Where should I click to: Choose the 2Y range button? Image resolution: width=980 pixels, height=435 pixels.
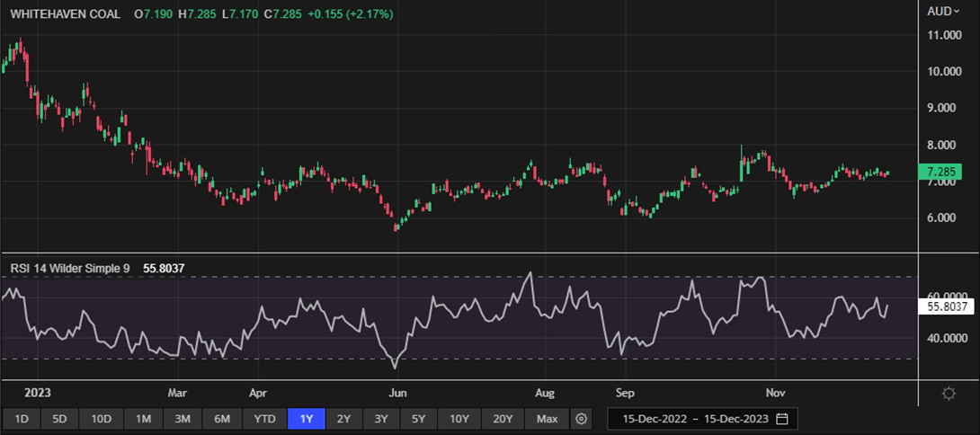click(x=343, y=419)
